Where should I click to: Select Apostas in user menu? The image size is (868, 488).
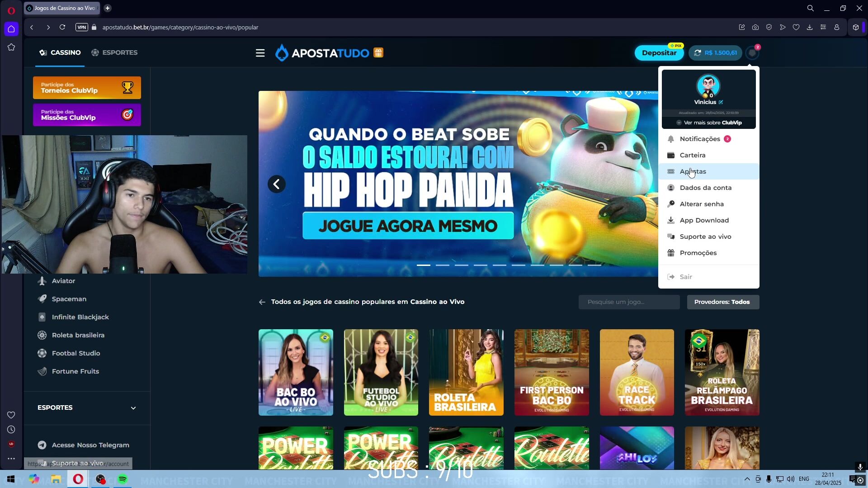pyautogui.click(x=708, y=171)
